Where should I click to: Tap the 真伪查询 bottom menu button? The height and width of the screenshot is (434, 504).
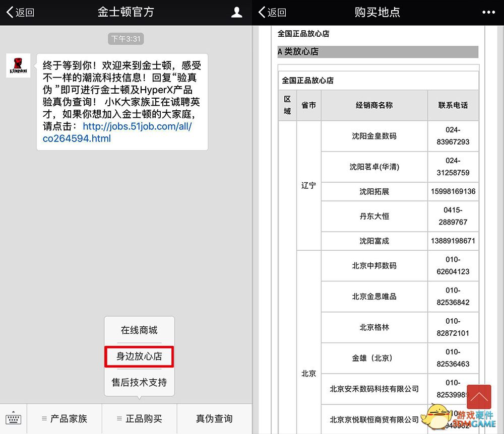click(214, 418)
